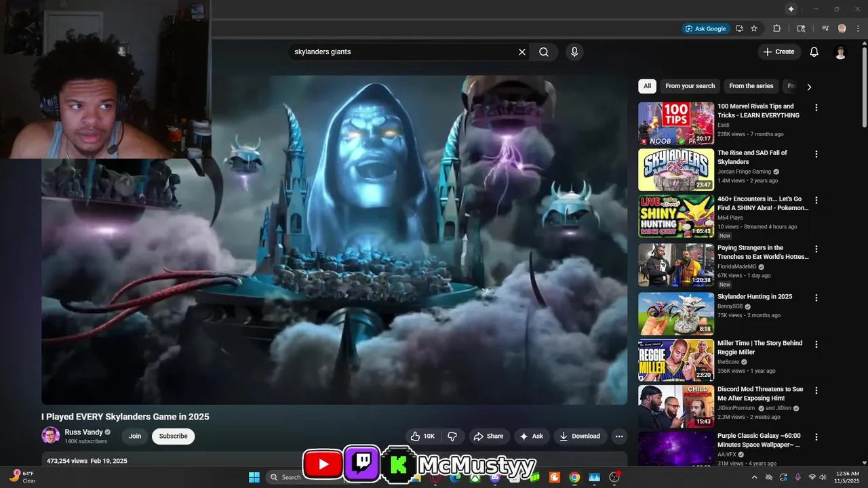Open options menu for 100 Marvel Rivals Tips

click(x=816, y=108)
